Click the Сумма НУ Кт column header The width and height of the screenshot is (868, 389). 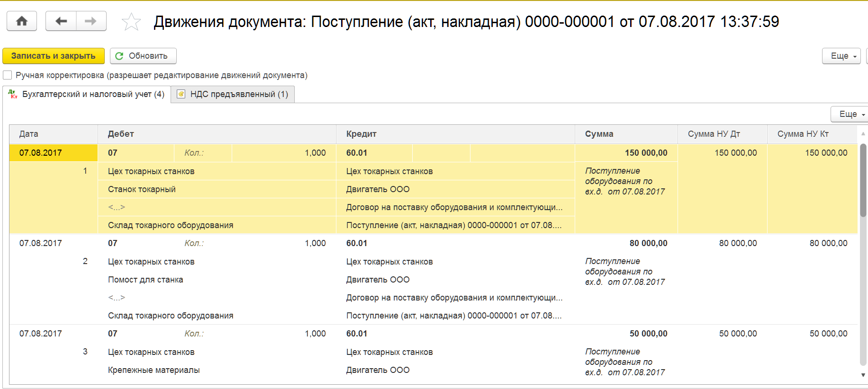point(812,134)
